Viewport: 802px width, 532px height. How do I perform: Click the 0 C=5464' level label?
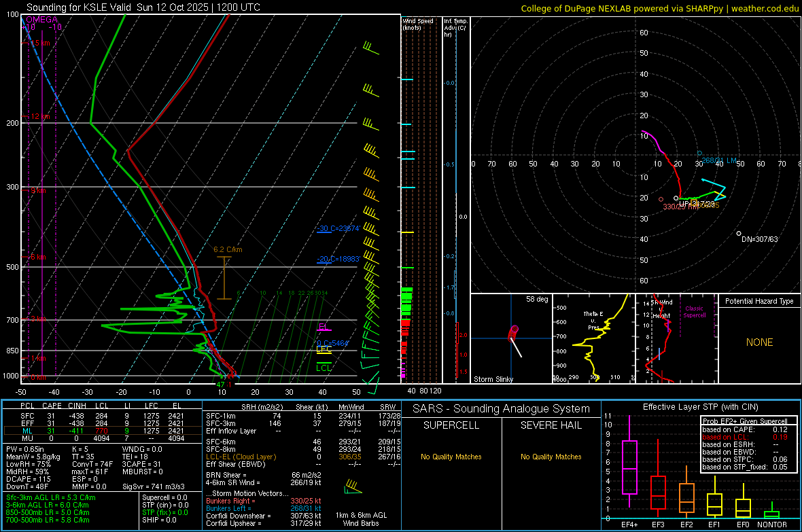coord(332,343)
